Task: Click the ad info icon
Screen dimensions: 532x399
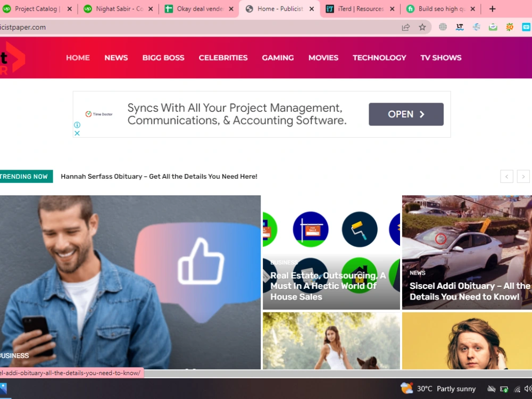Action: click(x=77, y=125)
